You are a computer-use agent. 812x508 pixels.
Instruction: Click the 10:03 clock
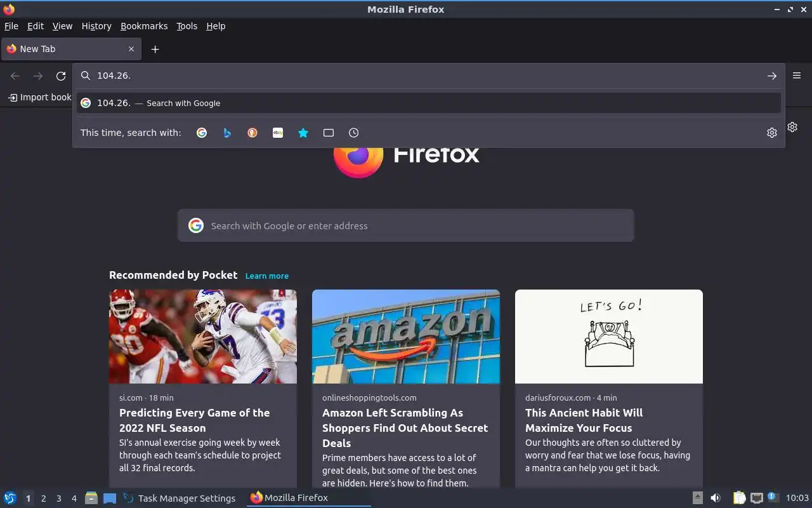point(797,498)
